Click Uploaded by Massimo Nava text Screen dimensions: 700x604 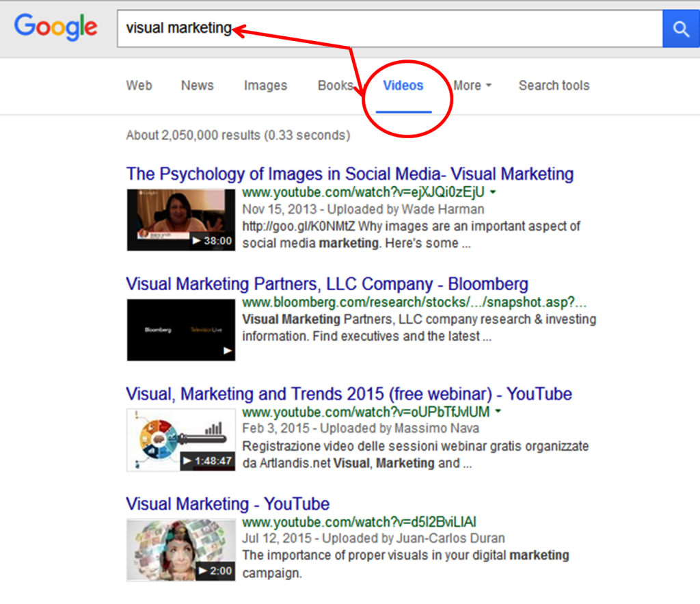399,428
